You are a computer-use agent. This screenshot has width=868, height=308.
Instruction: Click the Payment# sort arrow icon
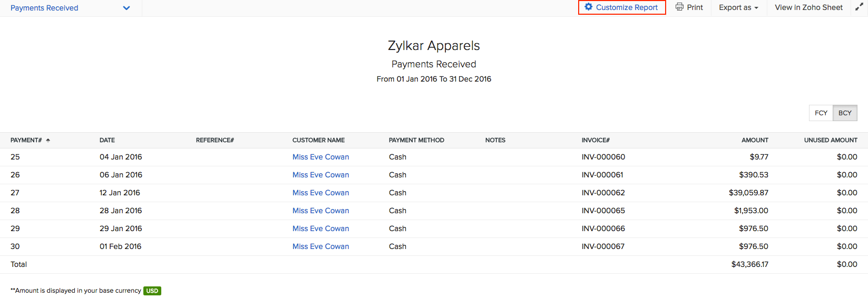click(x=48, y=141)
